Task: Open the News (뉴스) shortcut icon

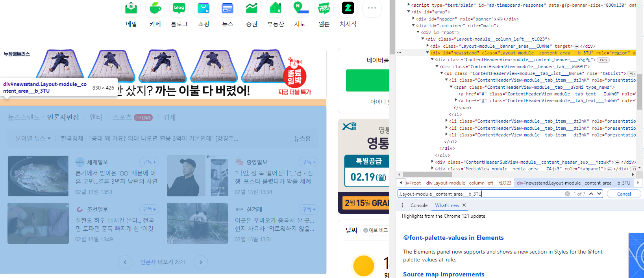Action: [x=228, y=8]
